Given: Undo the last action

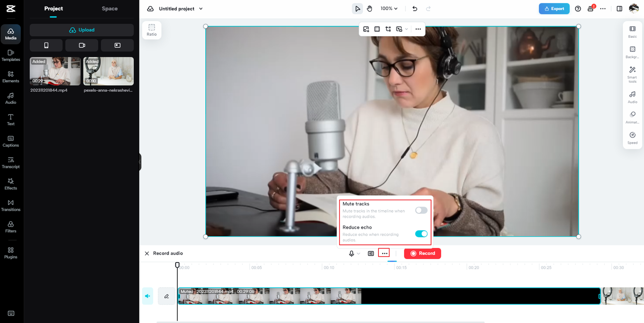Looking at the screenshot, I should coord(415,9).
